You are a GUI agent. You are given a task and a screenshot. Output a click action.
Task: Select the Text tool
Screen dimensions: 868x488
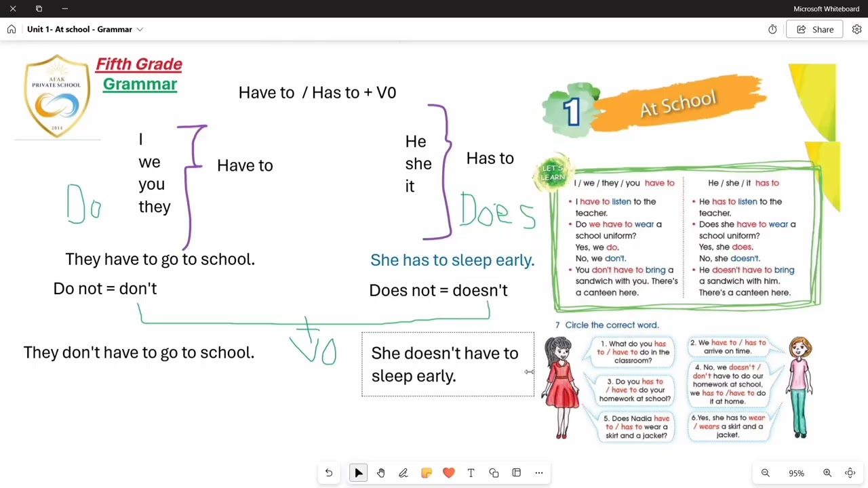[471, 473]
